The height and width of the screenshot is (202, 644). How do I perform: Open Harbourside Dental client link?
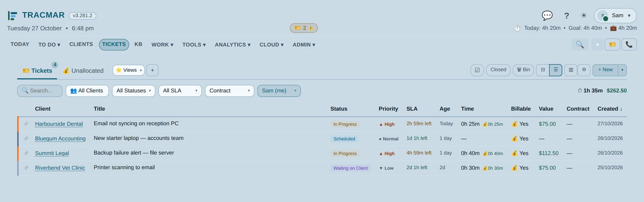tap(59, 124)
